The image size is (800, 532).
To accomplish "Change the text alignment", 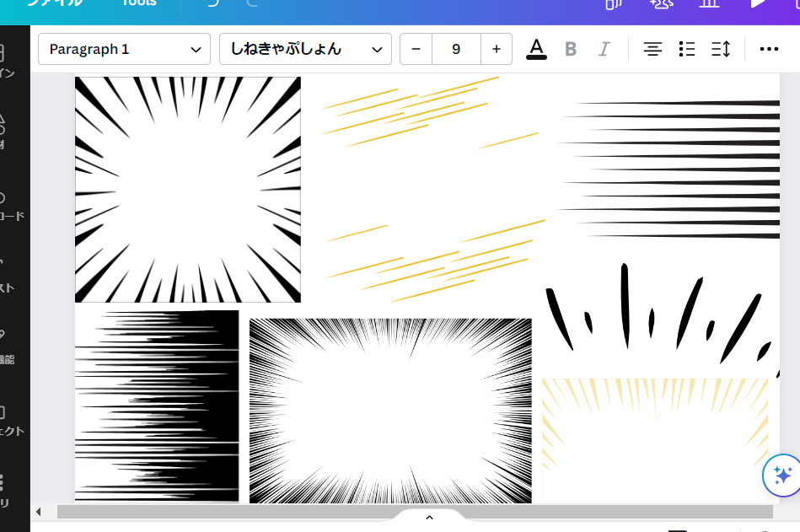I will tap(652, 49).
